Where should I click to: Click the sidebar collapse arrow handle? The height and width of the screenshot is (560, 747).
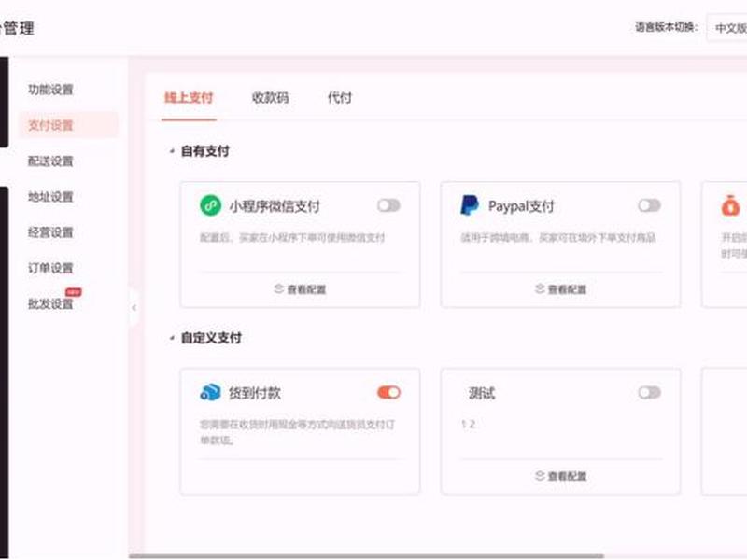134,308
